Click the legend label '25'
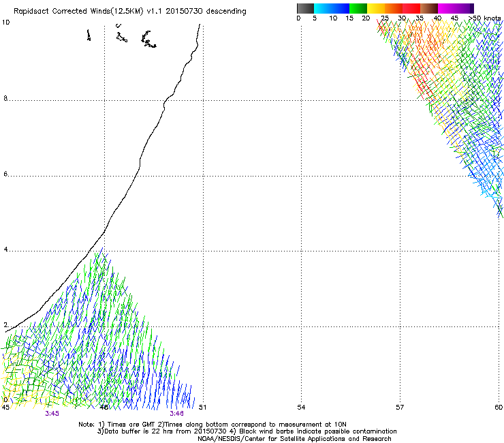Screen dimensions: 504x443 point(384,18)
